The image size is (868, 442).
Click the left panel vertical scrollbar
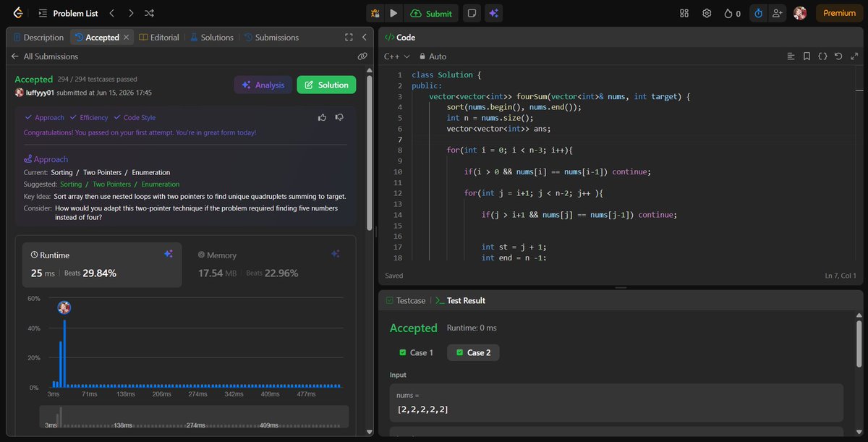(370, 153)
